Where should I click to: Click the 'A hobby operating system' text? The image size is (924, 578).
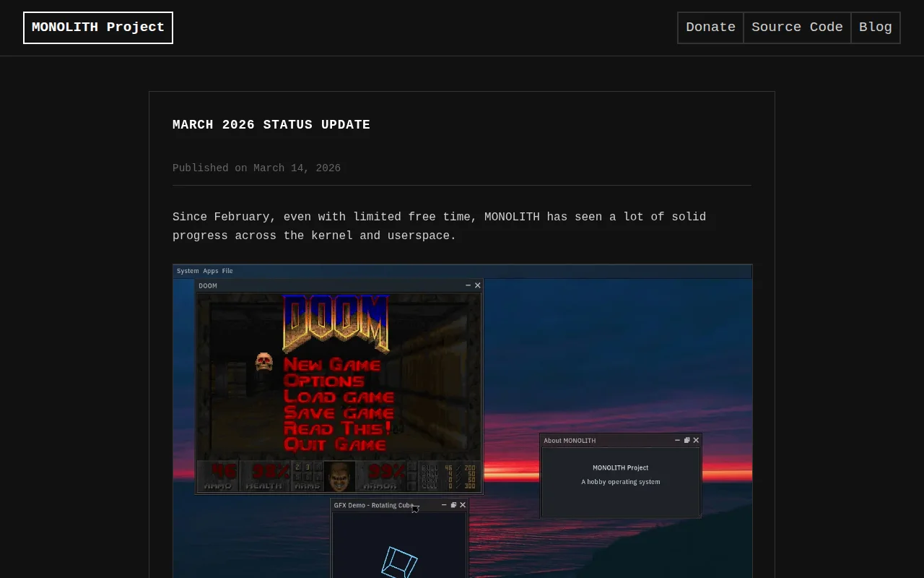(x=621, y=482)
